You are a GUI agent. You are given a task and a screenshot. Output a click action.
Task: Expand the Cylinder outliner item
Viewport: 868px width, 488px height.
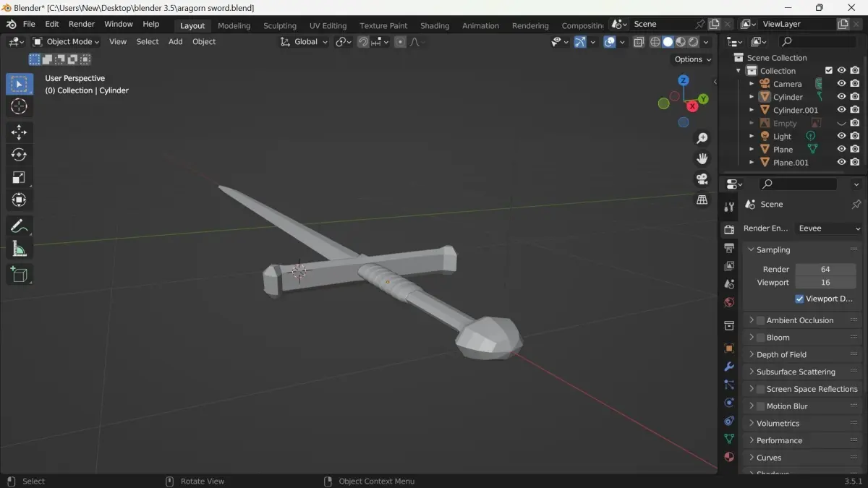click(x=752, y=97)
